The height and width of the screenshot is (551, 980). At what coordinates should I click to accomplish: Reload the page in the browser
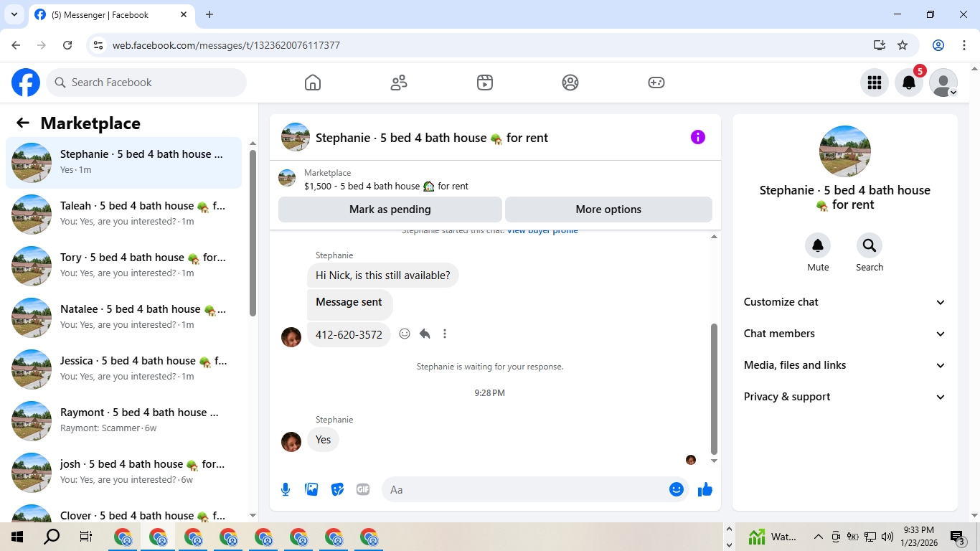tap(67, 45)
